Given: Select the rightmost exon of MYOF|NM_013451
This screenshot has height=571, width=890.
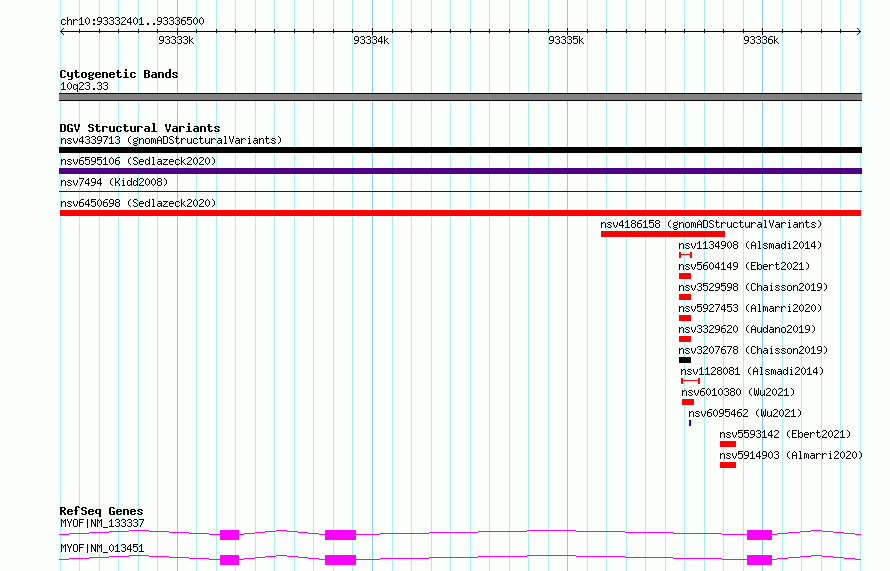Looking at the screenshot, I should click(x=759, y=560).
